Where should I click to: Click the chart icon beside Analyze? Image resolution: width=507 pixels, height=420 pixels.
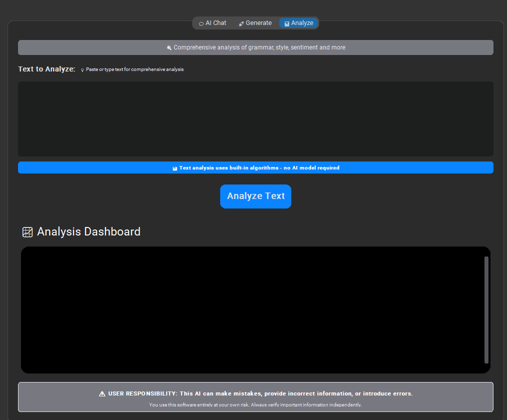[287, 23]
